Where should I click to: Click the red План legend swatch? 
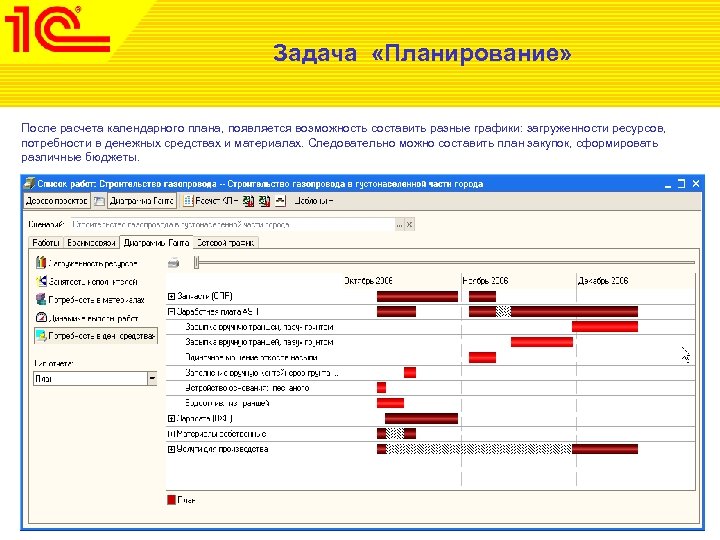[x=171, y=500]
